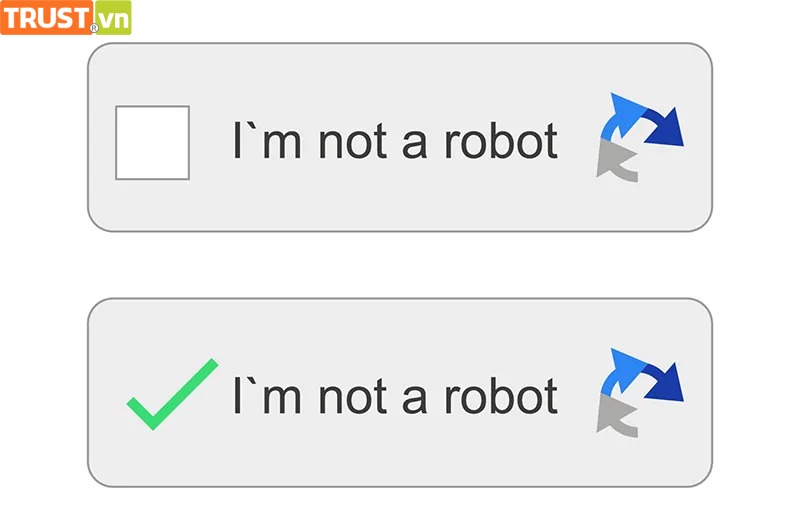This screenshot has height=525, width=800.
Task: Click the word "not" in the upper captcha
Action: (353, 142)
